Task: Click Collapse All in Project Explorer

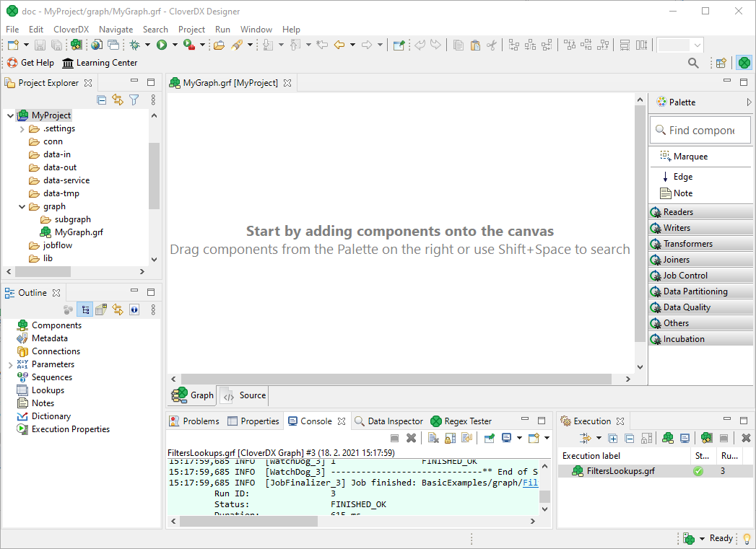Action: [x=102, y=100]
